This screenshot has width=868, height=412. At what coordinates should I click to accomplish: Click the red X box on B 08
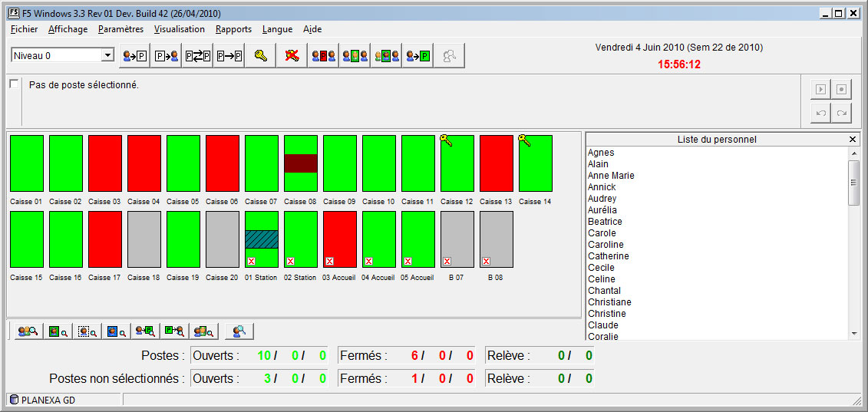point(486,261)
